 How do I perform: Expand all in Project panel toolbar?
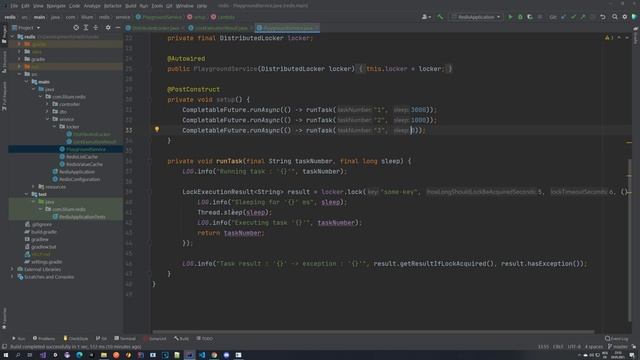click(86, 28)
